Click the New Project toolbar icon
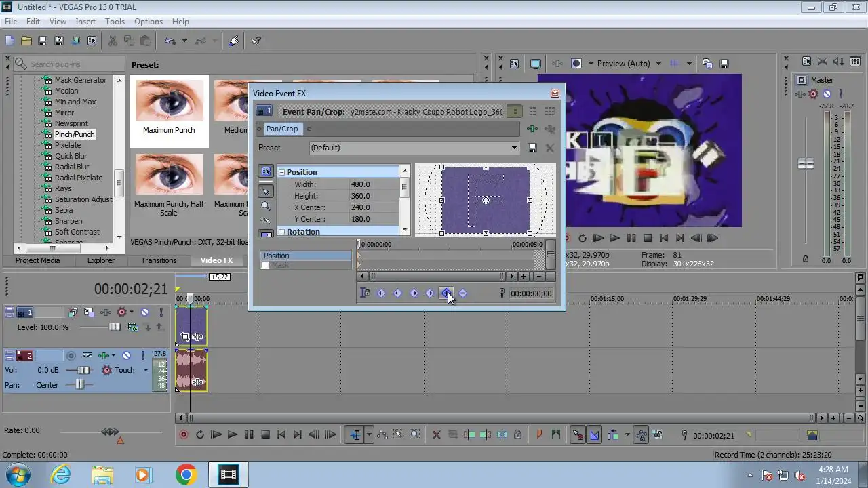The width and height of the screenshot is (868, 488). coord(9,41)
